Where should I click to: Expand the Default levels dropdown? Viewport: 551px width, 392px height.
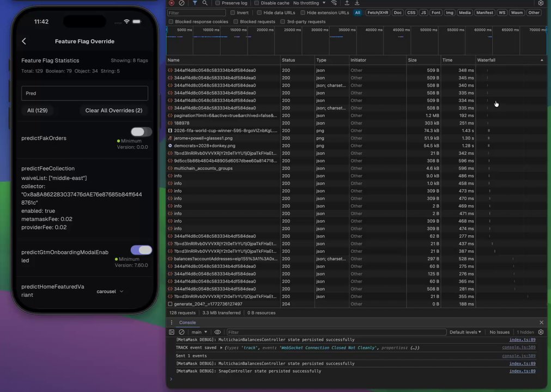point(465,332)
